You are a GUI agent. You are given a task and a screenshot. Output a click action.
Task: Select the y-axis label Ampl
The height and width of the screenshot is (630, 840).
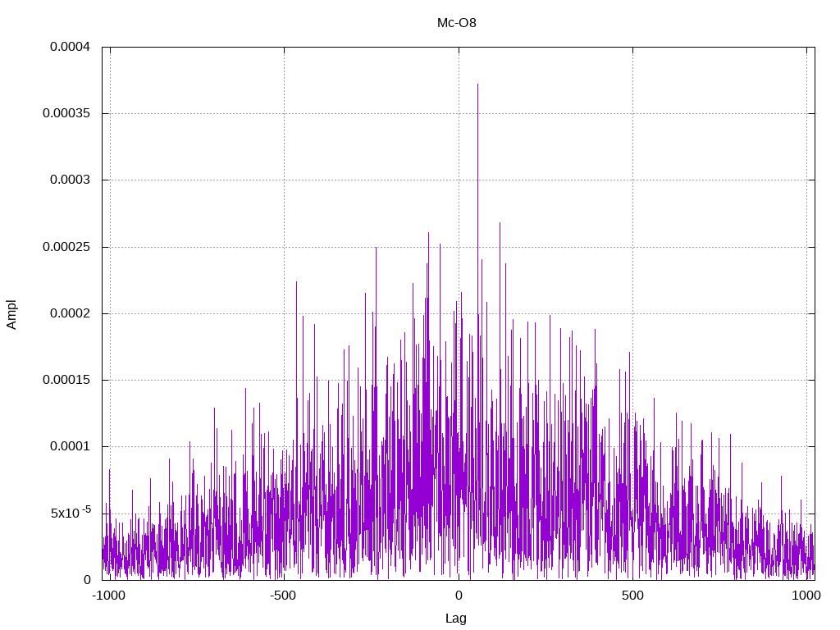coord(11,314)
